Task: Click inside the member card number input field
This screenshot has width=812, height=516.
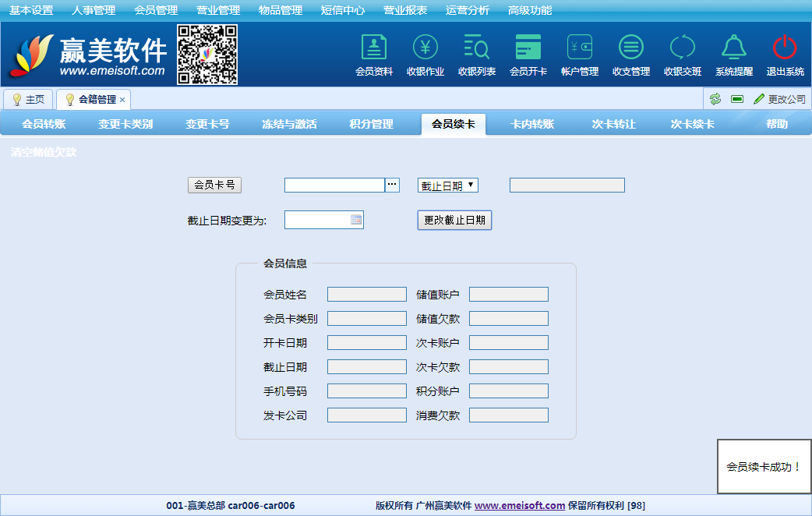Action: coord(335,185)
